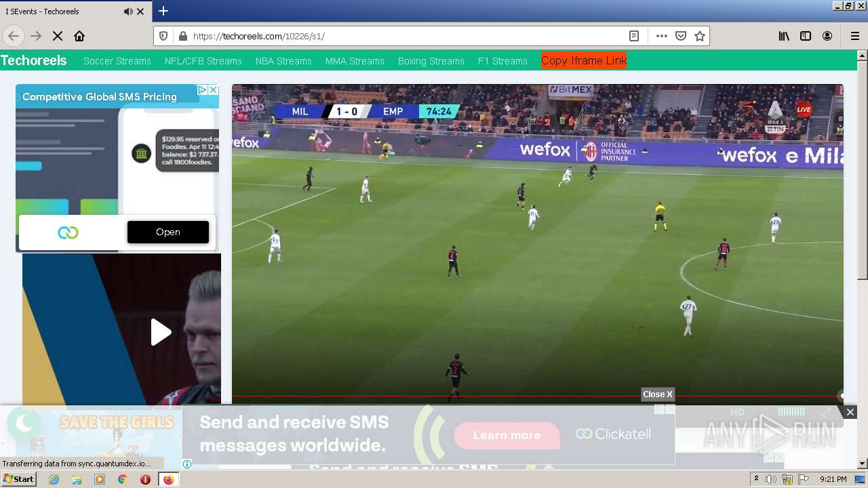Image resolution: width=868 pixels, height=488 pixels.
Task: Switch to Firefox in taskbar
Action: click(168, 479)
